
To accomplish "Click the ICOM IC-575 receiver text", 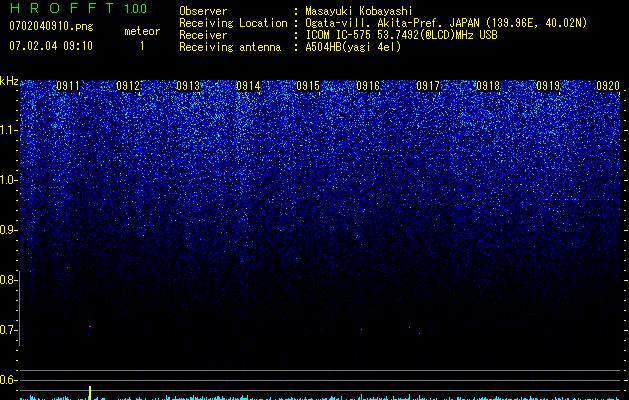I will (x=402, y=35).
